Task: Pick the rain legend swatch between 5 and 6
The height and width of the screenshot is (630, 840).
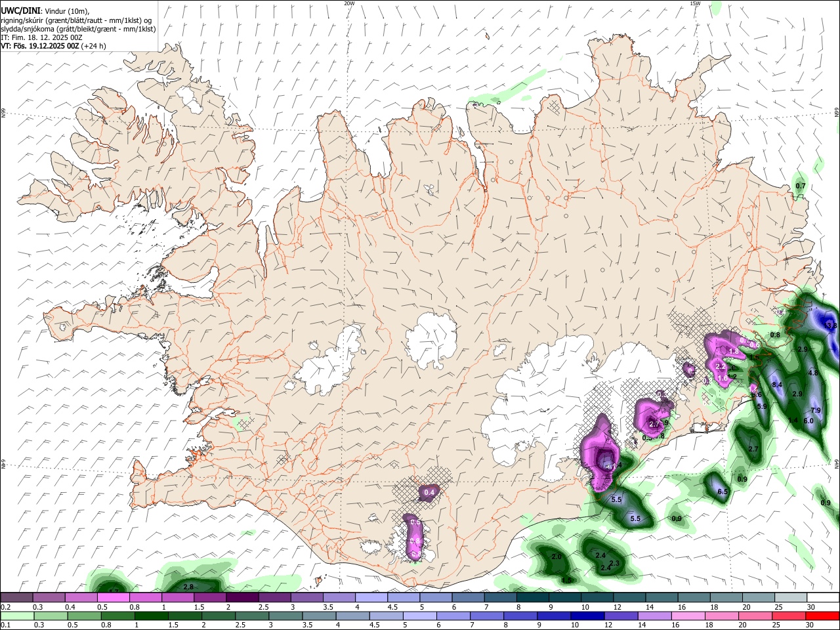Action: tap(421, 616)
